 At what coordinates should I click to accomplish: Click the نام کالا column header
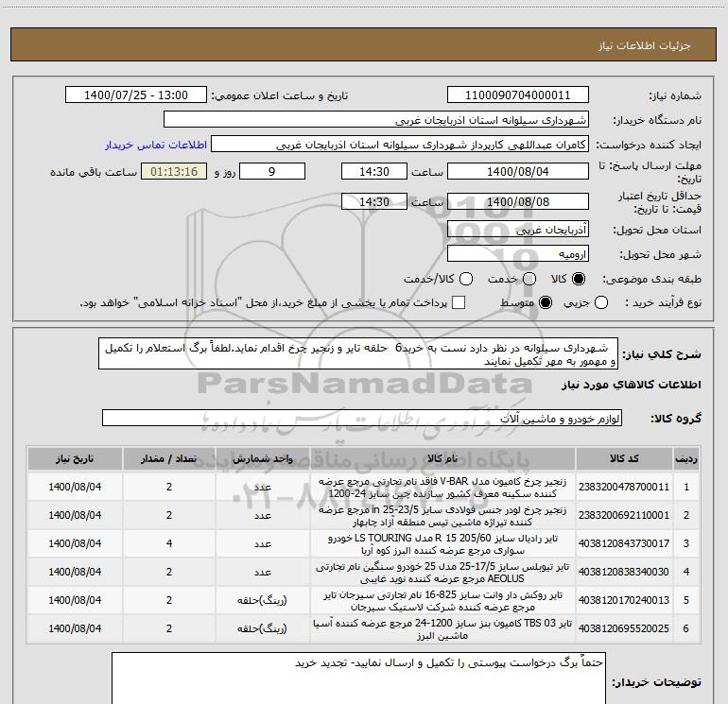click(x=442, y=458)
